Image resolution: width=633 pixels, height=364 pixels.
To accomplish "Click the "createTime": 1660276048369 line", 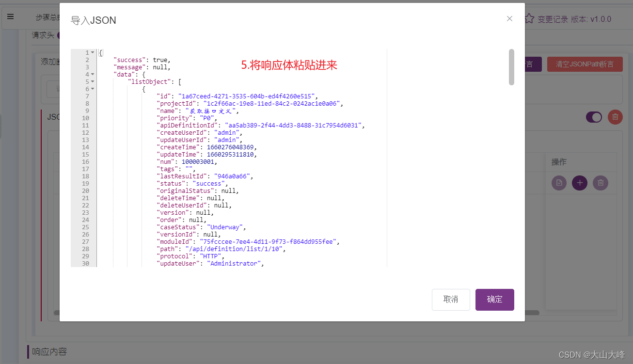I will point(207,147).
